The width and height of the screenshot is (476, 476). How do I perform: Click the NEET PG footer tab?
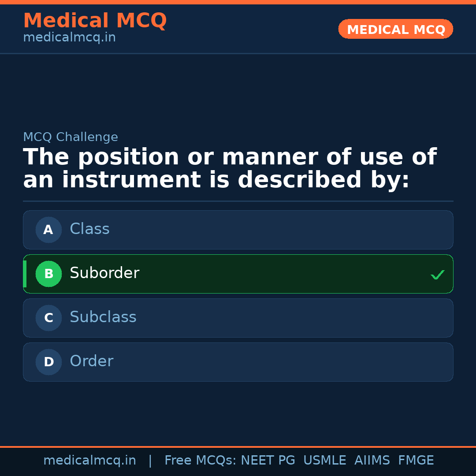coord(268,460)
